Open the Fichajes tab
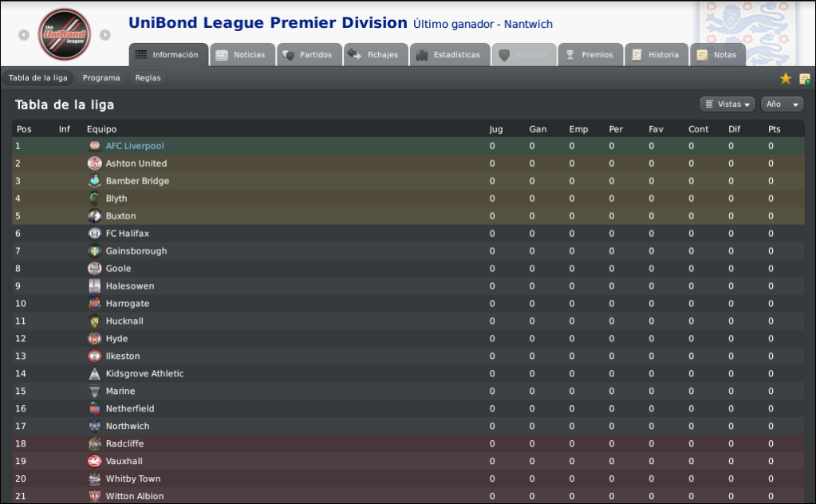Screen dimensions: 816x504 click(376, 54)
